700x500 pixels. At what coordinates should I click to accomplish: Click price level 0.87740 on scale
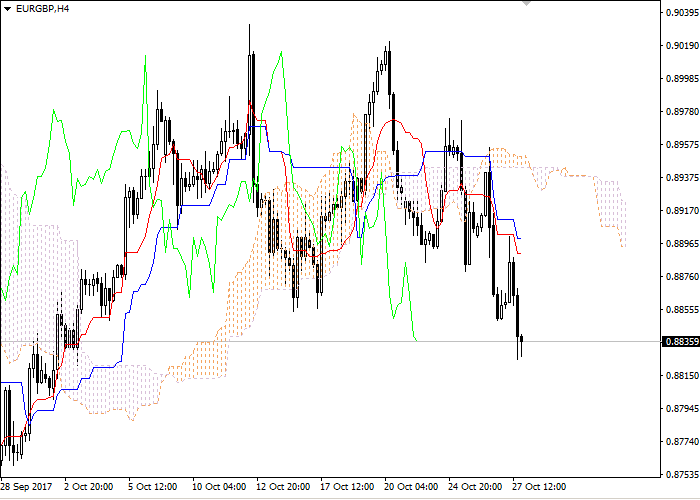682,442
